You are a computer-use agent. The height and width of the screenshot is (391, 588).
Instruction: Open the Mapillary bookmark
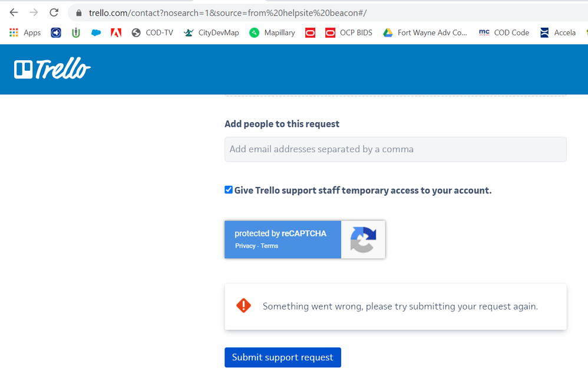coord(272,32)
